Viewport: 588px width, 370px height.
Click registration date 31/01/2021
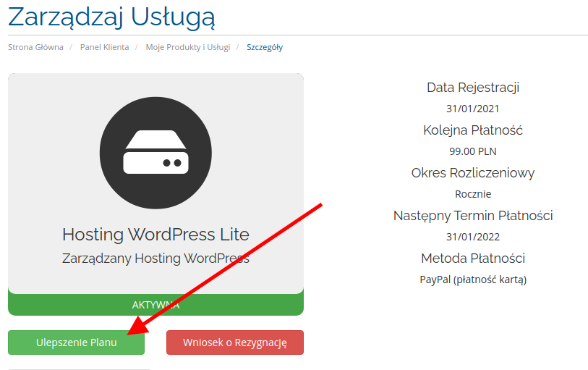pyautogui.click(x=473, y=109)
